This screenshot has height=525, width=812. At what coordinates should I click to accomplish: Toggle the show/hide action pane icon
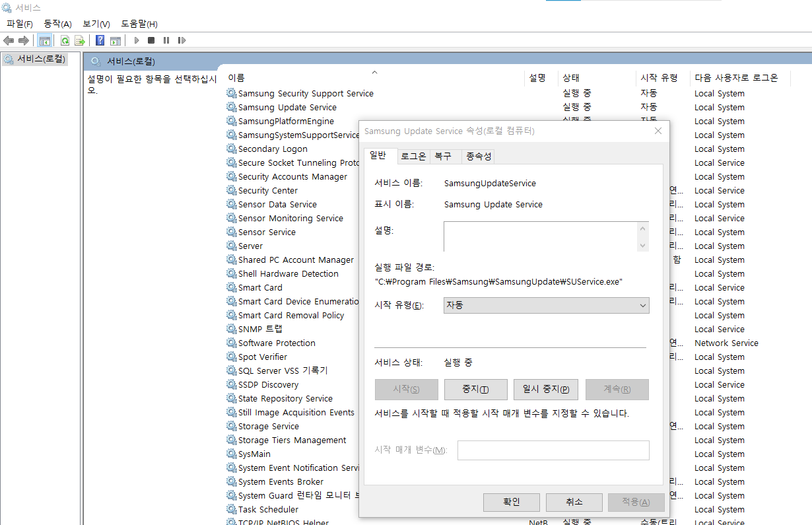(x=115, y=40)
